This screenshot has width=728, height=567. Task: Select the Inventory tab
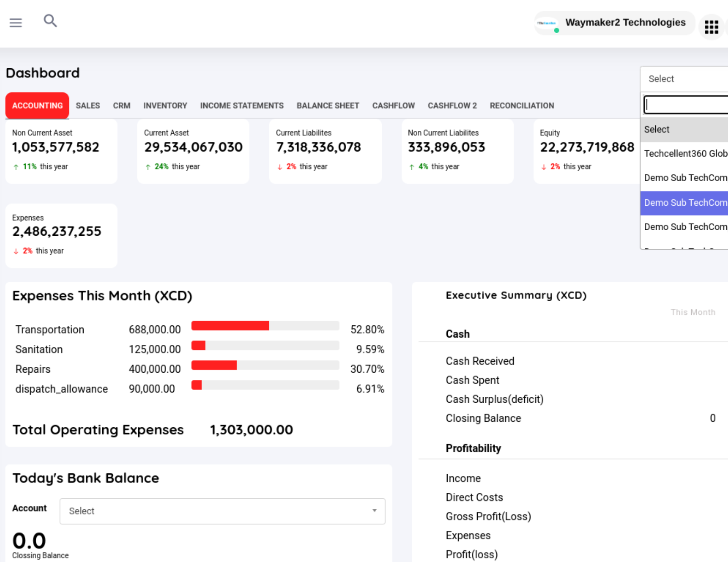click(x=165, y=106)
